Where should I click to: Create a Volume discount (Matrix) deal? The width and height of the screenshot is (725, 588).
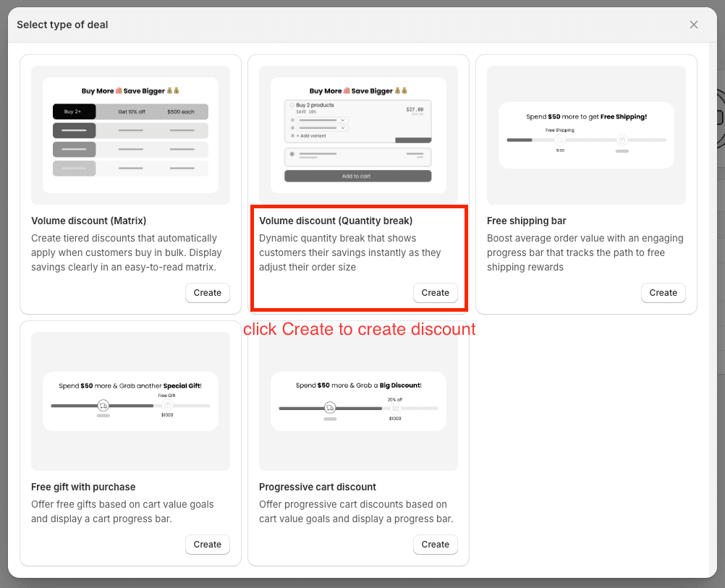[207, 293]
